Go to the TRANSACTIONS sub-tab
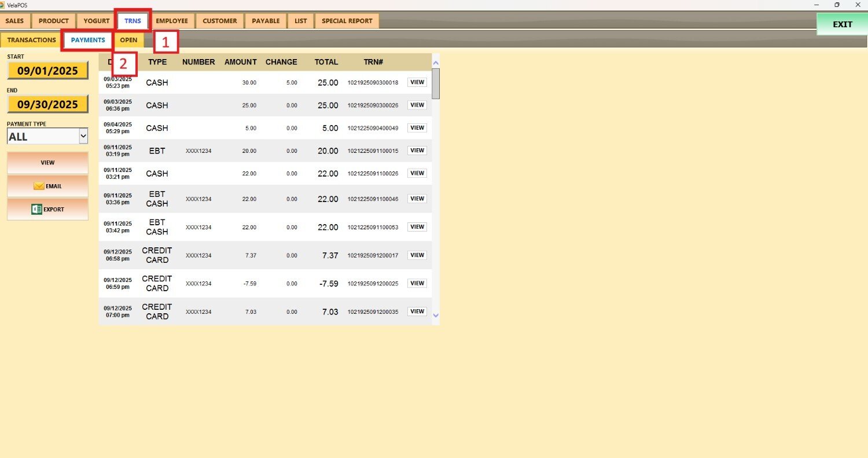 pyautogui.click(x=31, y=40)
